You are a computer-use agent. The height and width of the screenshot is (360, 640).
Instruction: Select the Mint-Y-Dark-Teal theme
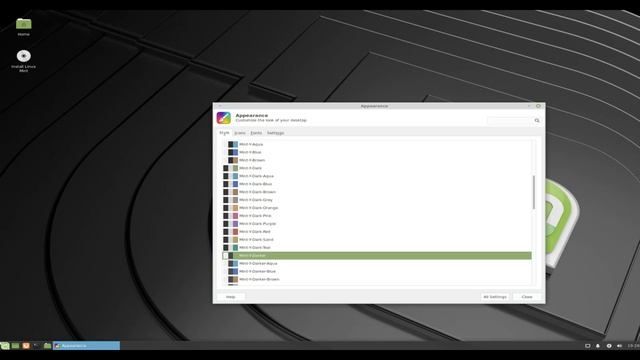point(377,247)
